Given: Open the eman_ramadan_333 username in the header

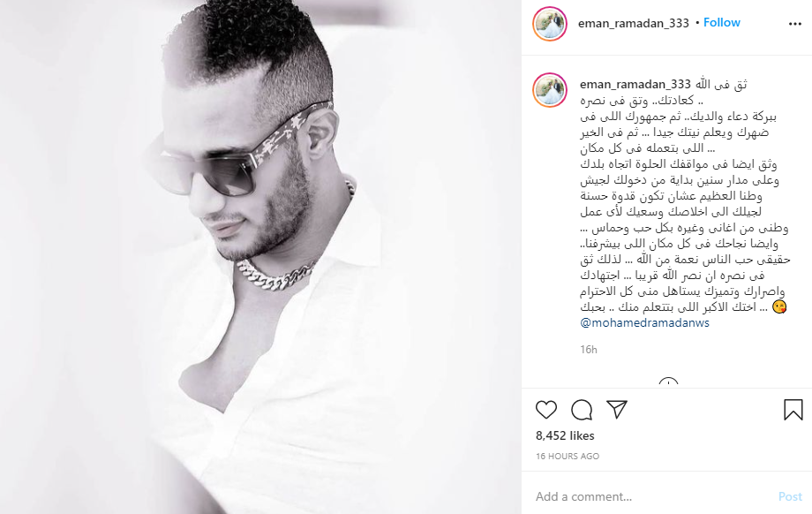Looking at the screenshot, I should (x=634, y=23).
